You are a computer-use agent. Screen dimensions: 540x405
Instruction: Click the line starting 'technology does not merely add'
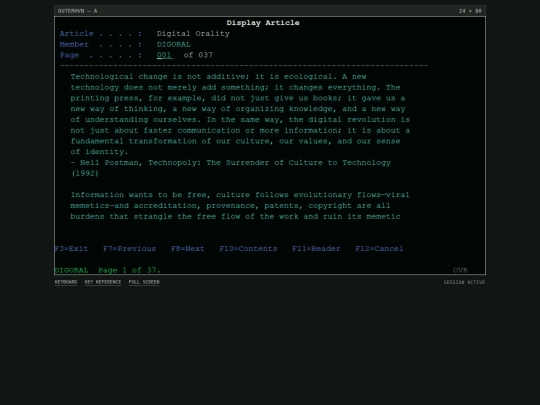[235, 87]
